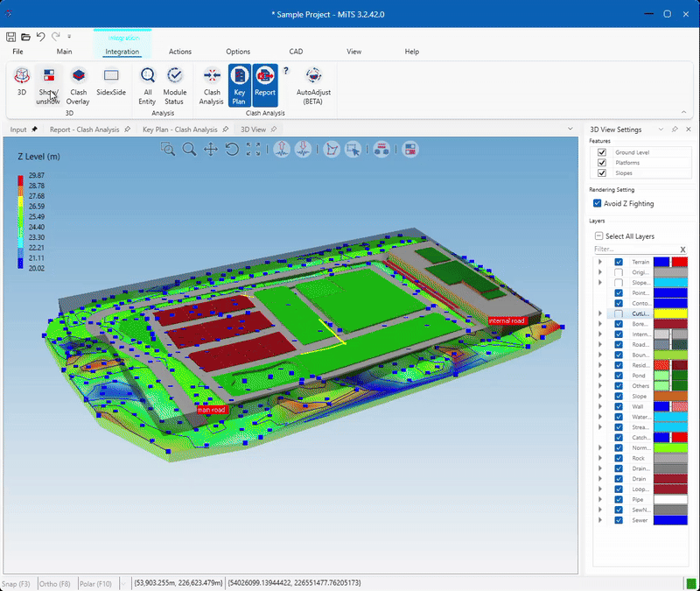Viewport: 700px width, 591px height.
Task: Toggle Select All Layers checkbox
Action: [599, 236]
